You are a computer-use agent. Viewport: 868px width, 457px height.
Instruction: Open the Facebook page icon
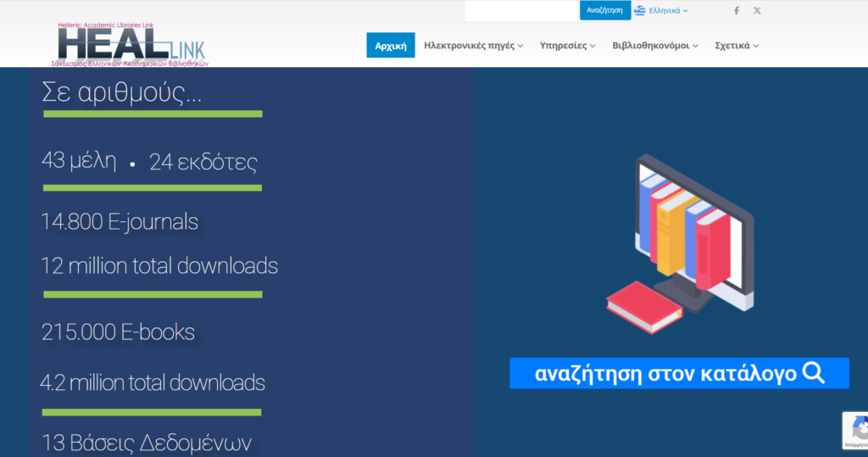pyautogui.click(x=736, y=11)
